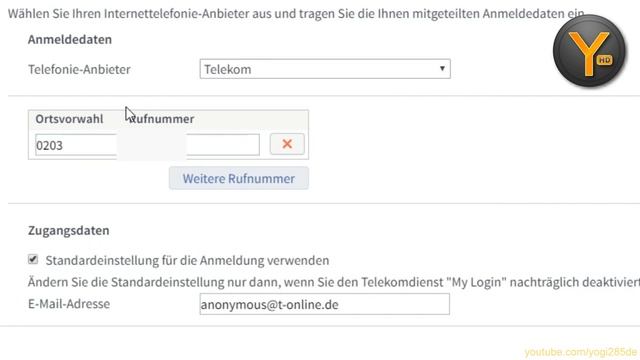This screenshot has height=360, width=640.
Task: Delete the phone number with red X
Action: point(287,144)
